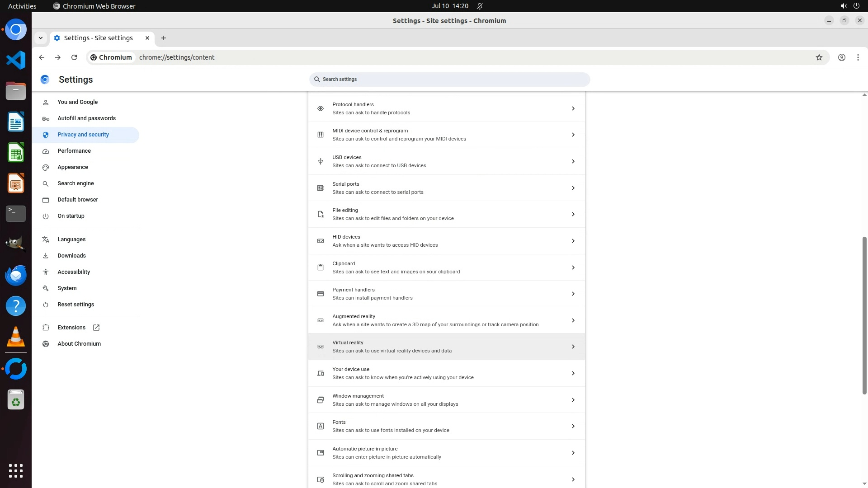Click the Search settings field

click(449, 80)
